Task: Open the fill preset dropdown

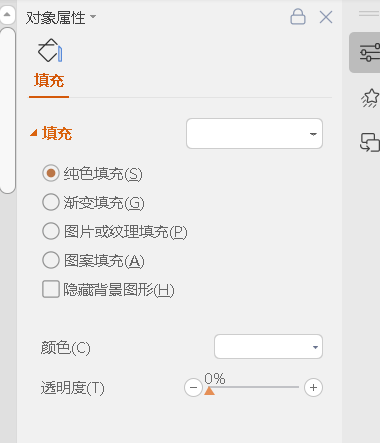Action: (x=254, y=134)
